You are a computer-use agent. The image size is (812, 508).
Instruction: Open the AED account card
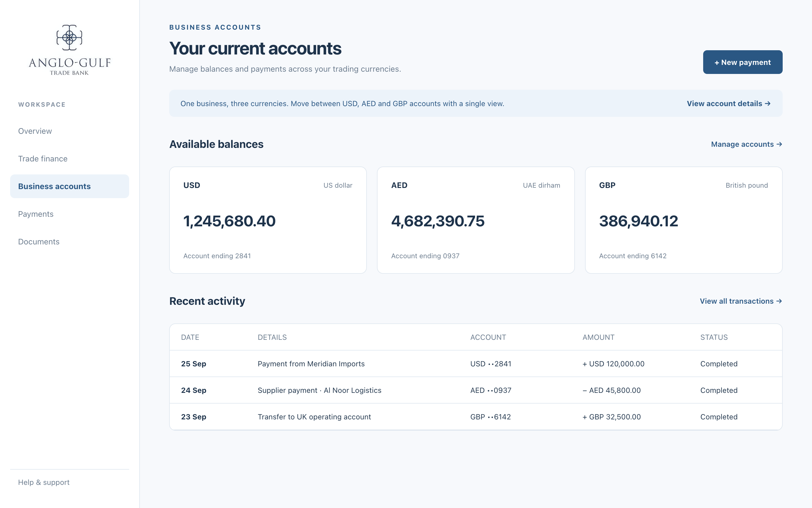click(476, 220)
